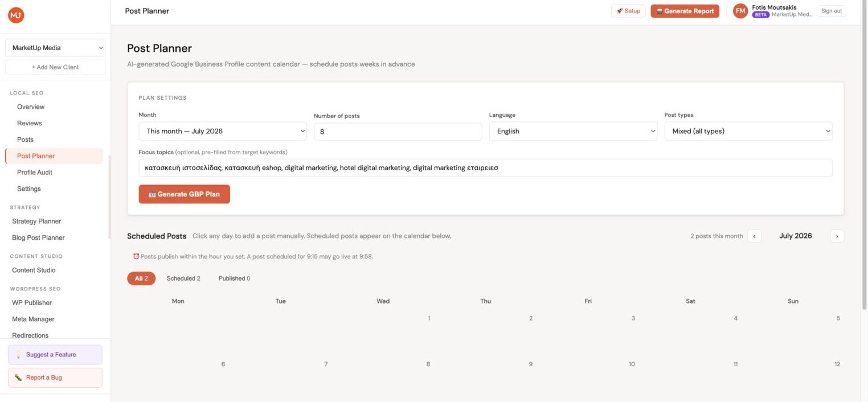Click the '2 posts this month' text
Screen dimensions: 868x402
click(716, 236)
